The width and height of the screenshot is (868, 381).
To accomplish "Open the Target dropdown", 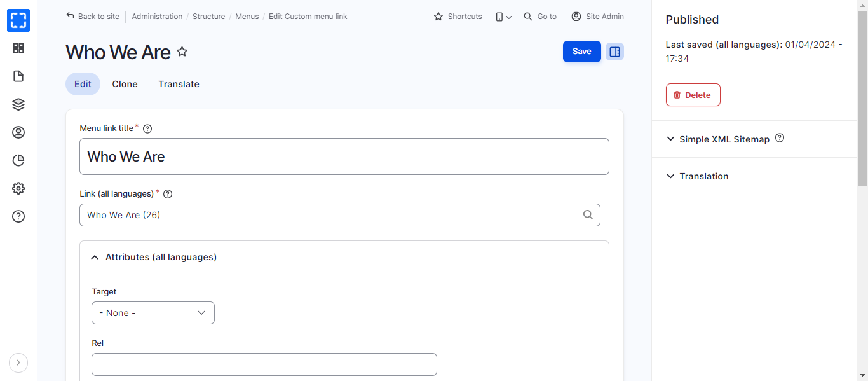I will point(153,313).
